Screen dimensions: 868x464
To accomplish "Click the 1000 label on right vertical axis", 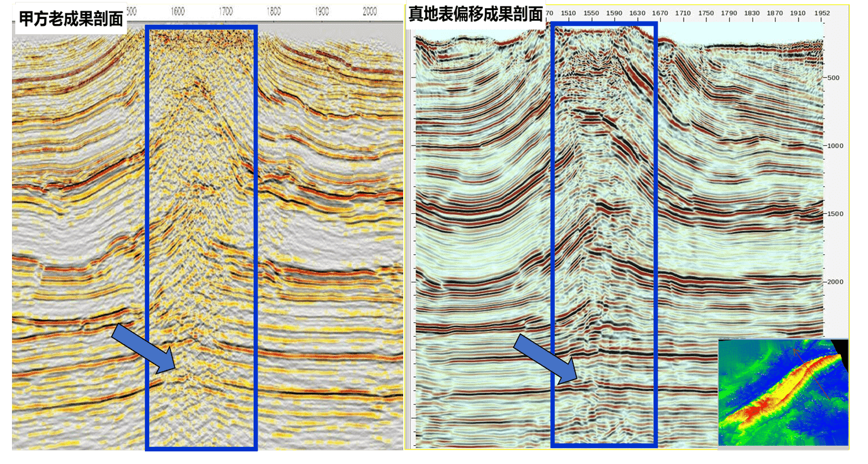I will tap(836, 146).
